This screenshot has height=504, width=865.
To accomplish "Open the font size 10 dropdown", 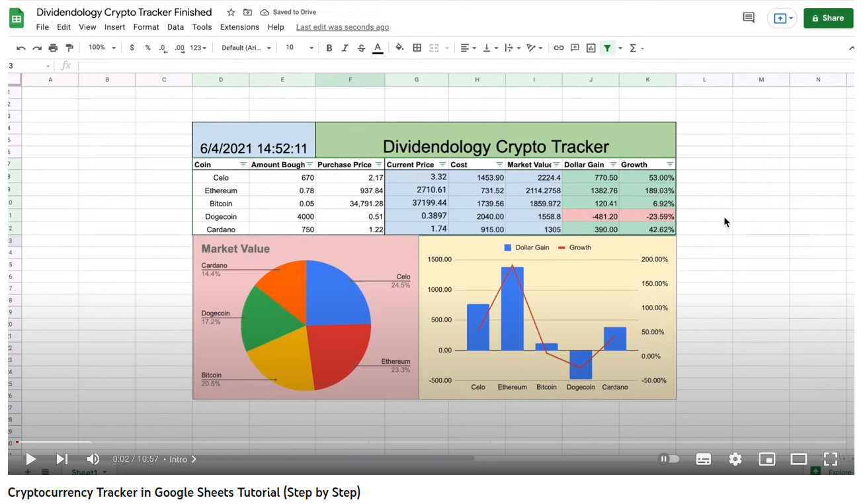I will [300, 48].
